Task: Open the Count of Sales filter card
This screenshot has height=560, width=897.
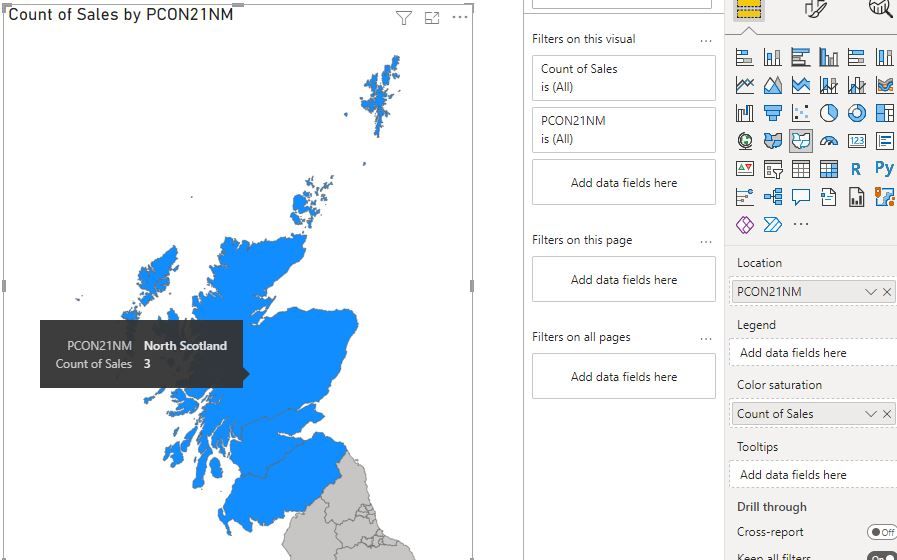Action: coord(623,78)
